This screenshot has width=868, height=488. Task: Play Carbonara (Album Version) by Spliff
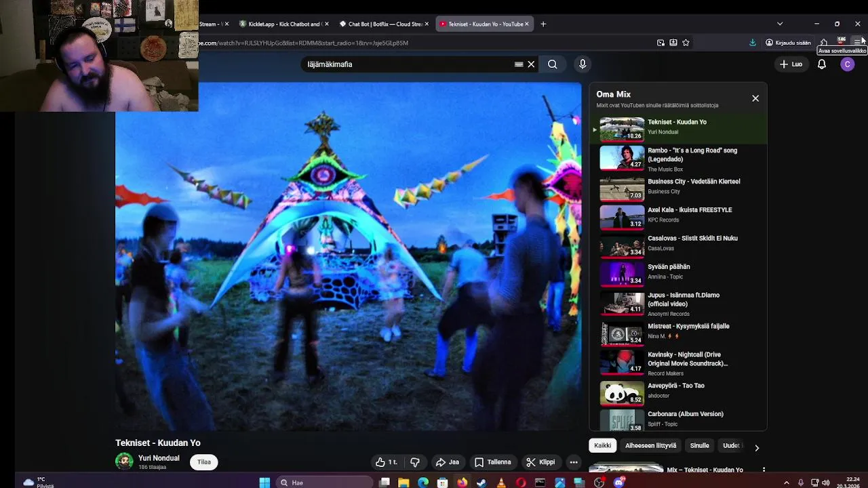[x=678, y=420]
